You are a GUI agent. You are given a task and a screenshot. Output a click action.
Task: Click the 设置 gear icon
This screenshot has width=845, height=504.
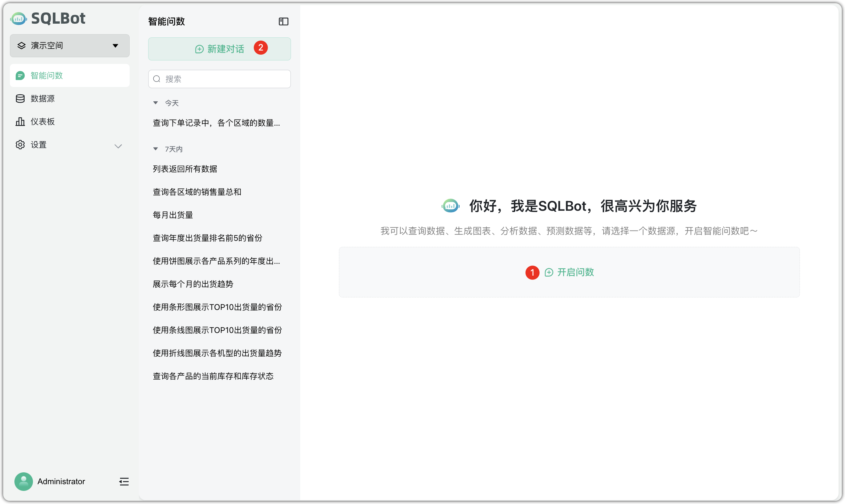[20, 144]
